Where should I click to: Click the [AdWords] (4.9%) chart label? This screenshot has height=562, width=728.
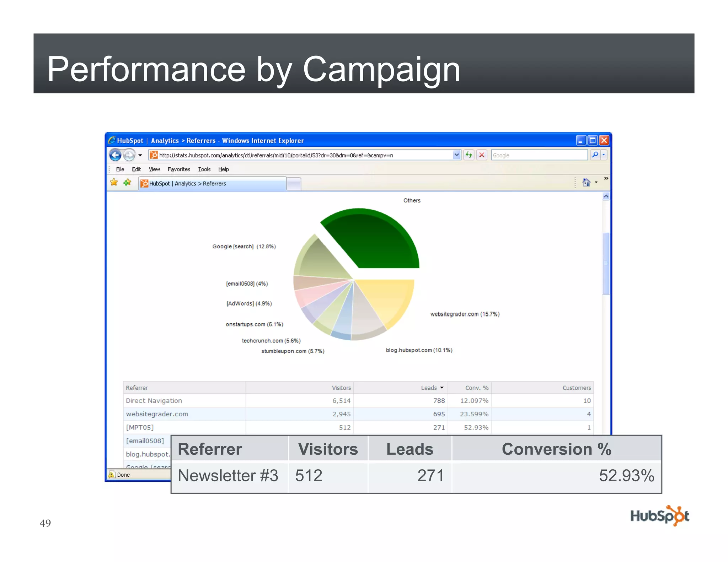[249, 304]
